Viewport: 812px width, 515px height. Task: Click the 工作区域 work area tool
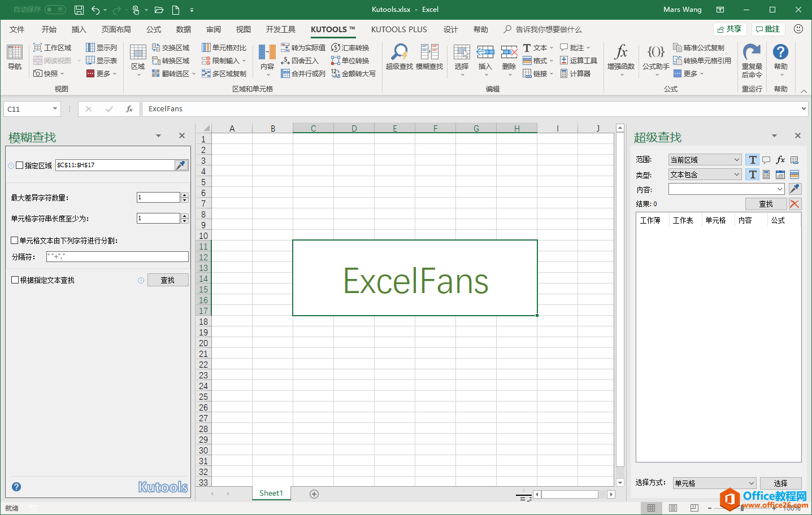pyautogui.click(x=53, y=47)
